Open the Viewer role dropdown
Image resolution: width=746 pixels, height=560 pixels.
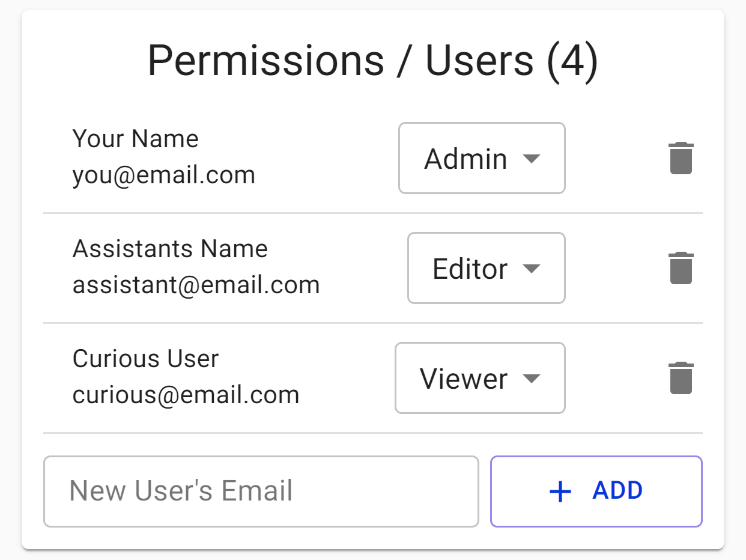pos(479,379)
